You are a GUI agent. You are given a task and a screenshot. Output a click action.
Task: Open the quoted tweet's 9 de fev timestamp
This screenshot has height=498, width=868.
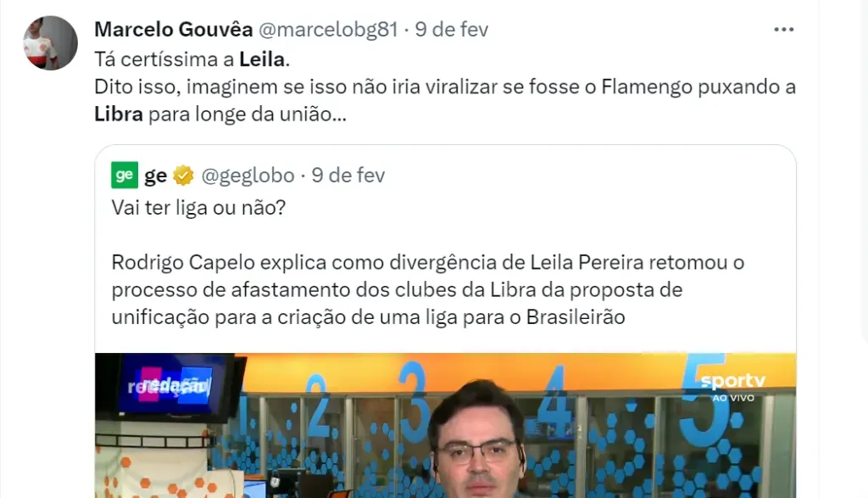click(x=348, y=175)
